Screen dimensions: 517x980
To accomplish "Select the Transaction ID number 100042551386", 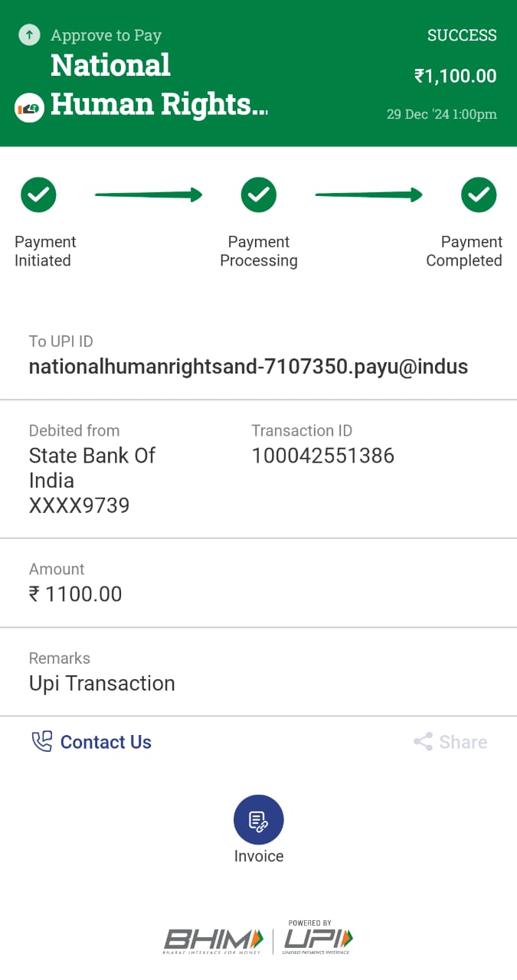I will pos(322,456).
